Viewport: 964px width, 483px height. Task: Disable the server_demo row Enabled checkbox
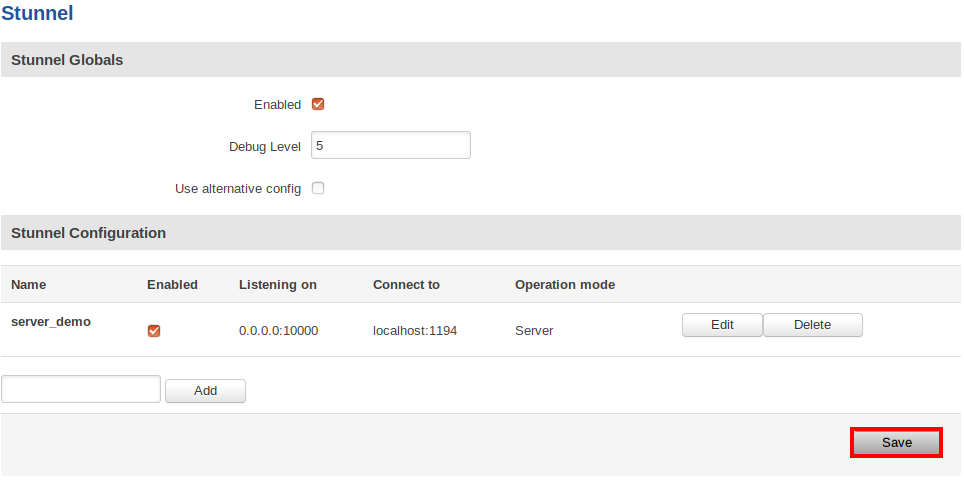pos(154,331)
